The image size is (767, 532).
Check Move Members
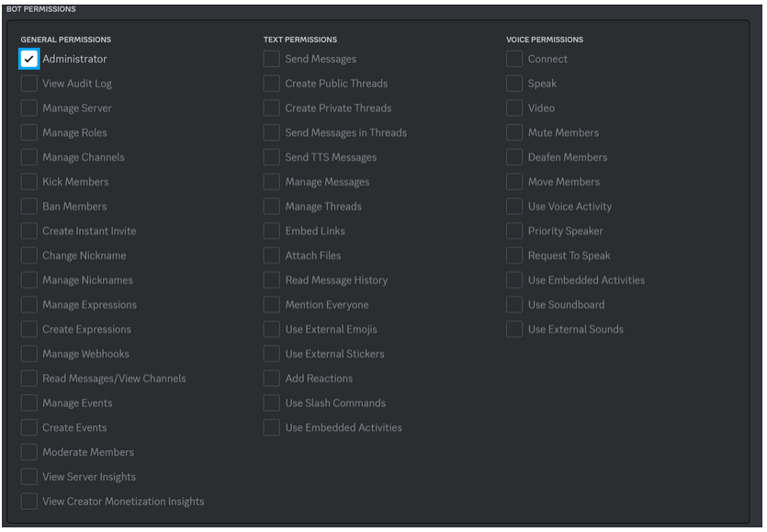(x=514, y=182)
